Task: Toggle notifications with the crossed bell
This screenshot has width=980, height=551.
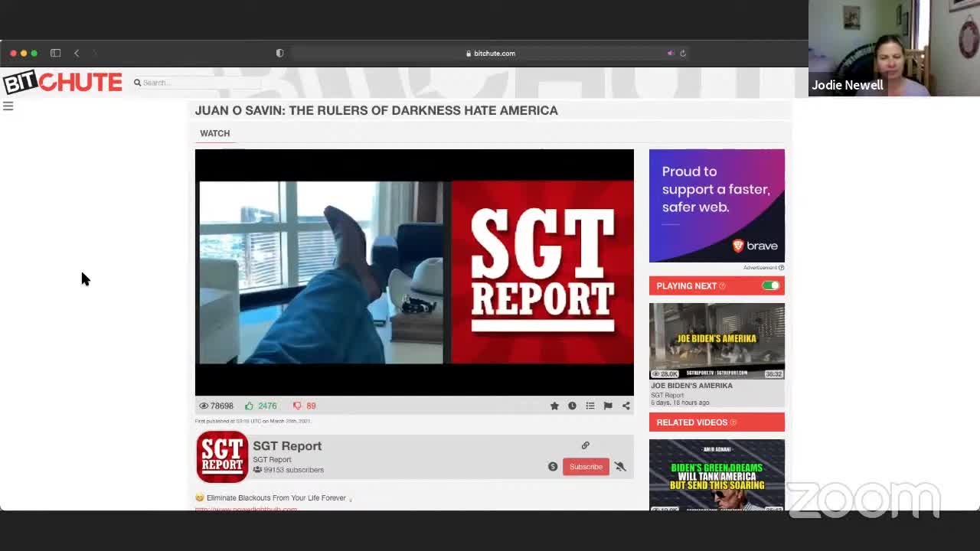Action: pos(620,467)
